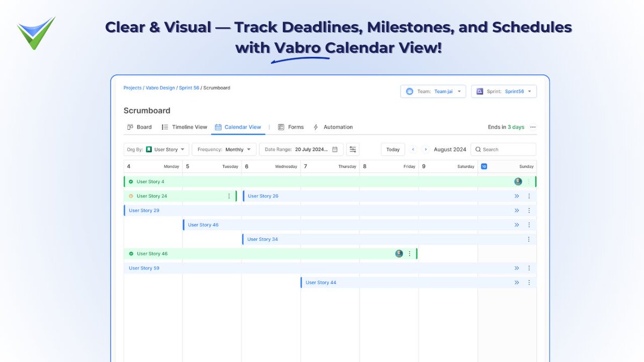
Task: Click the Today button
Action: (393, 150)
